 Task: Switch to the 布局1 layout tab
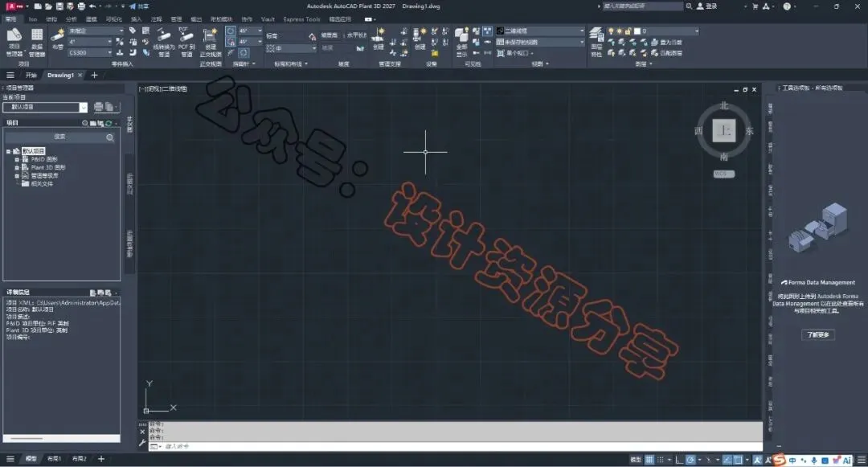[54, 459]
